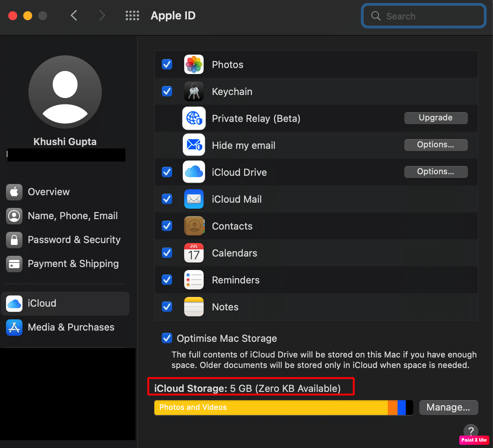493x448 pixels.
Task: Select Password & Security in the sidebar
Action: tap(65, 240)
